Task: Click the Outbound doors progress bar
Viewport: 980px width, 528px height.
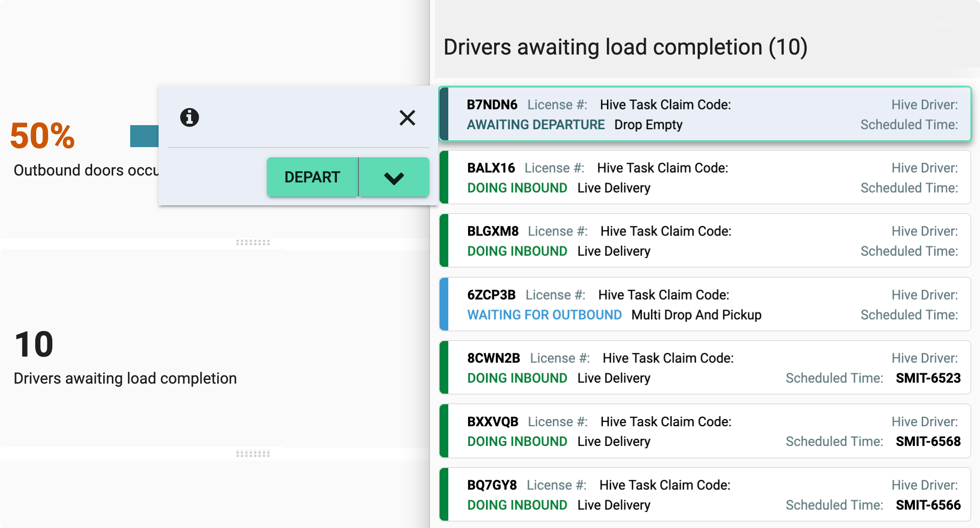Action: pos(144,136)
